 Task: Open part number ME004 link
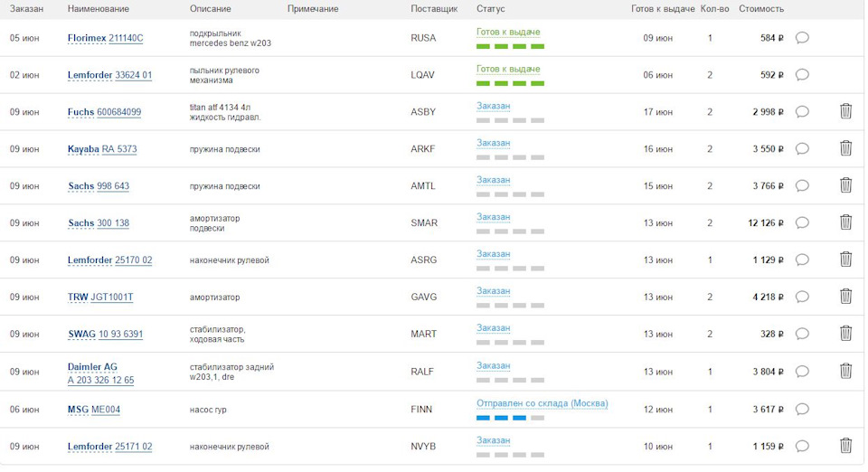[106, 410]
